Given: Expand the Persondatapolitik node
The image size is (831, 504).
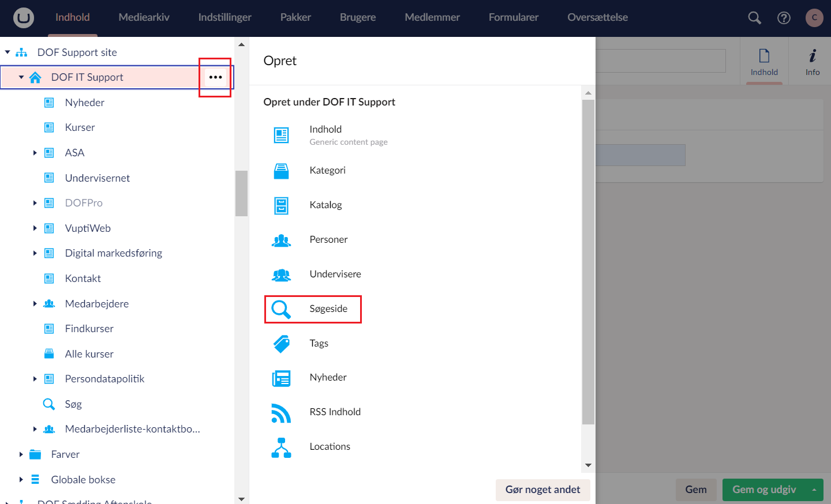Looking at the screenshot, I should (35, 379).
